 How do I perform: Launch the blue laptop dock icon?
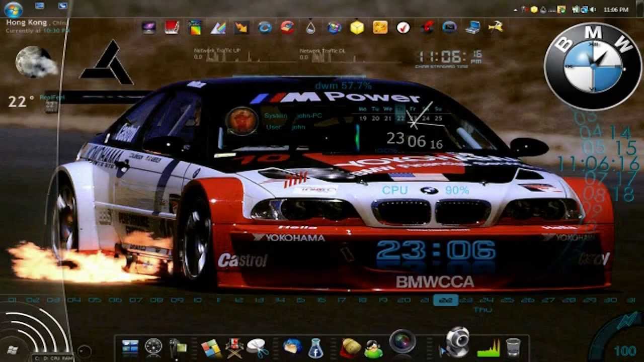pos(472,27)
